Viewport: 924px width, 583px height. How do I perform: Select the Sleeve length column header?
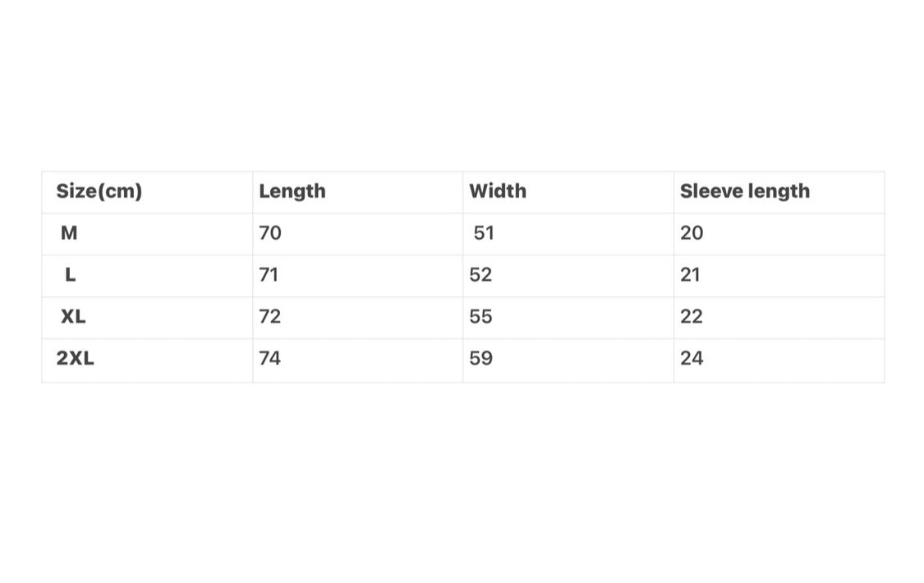[x=744, y=191]
